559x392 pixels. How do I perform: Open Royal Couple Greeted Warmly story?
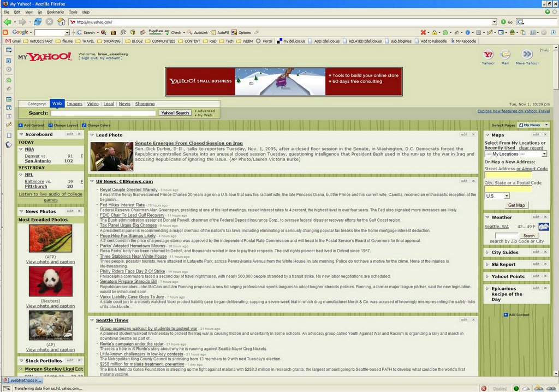129,190
